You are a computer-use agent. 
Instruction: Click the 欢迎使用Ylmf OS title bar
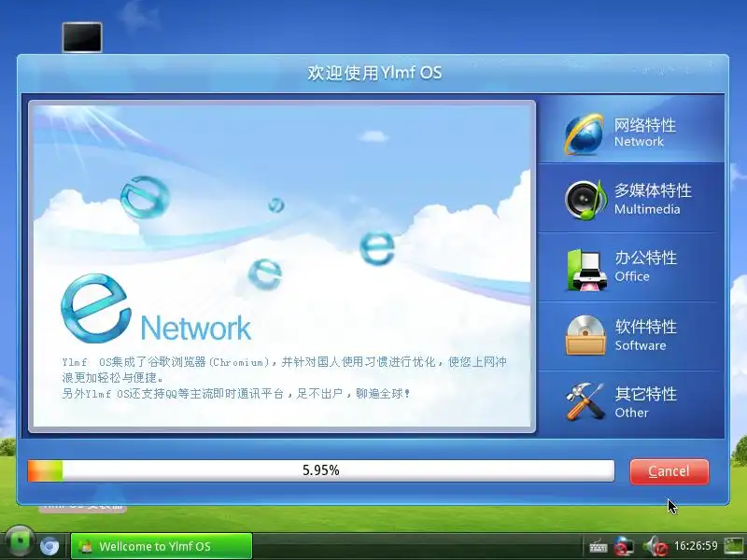[373, 73]
